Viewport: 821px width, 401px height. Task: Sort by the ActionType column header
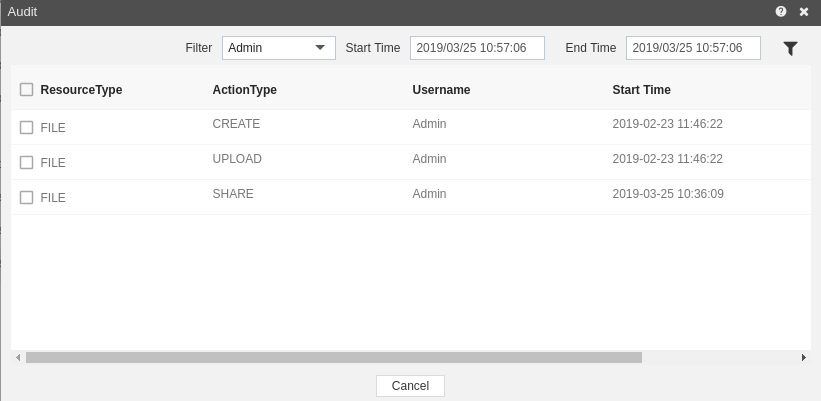tap(245, 90)
